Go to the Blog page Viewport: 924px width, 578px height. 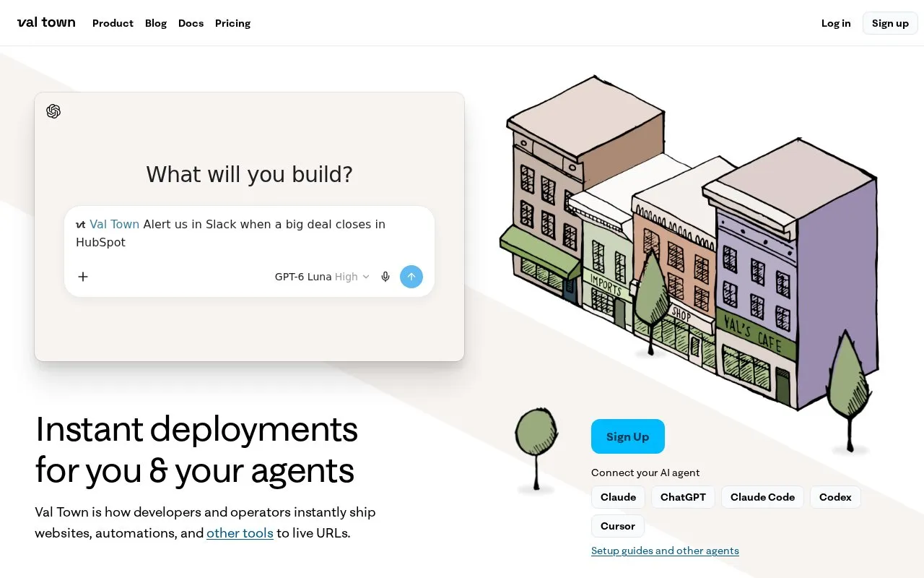tap(156, 23)
